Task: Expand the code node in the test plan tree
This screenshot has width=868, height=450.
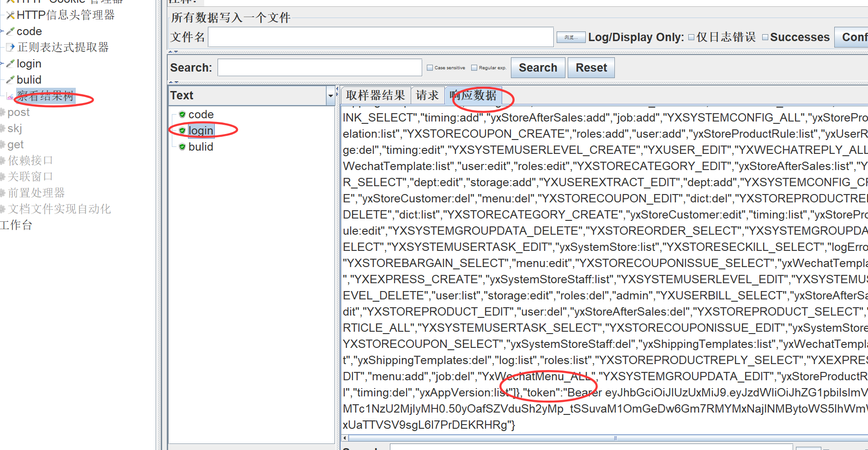Action: coord(2,31)
